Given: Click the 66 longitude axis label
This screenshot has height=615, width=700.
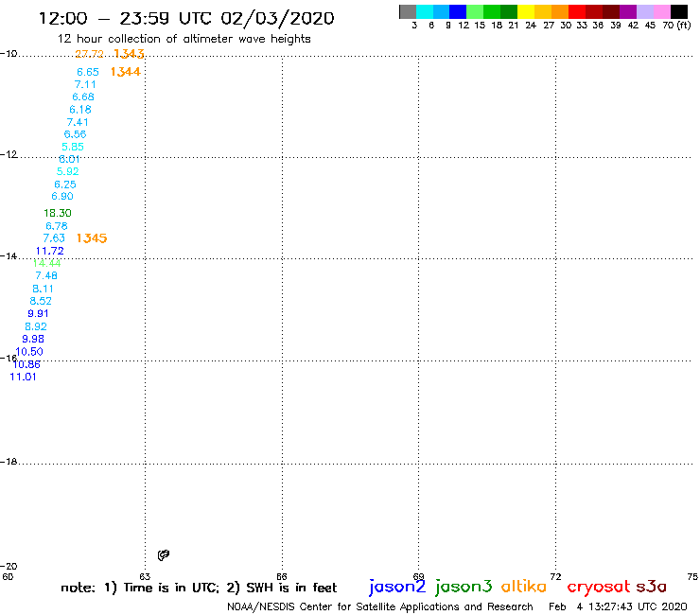Looking at the screenshot, I should pyautogui.click(x=282, y=576).
